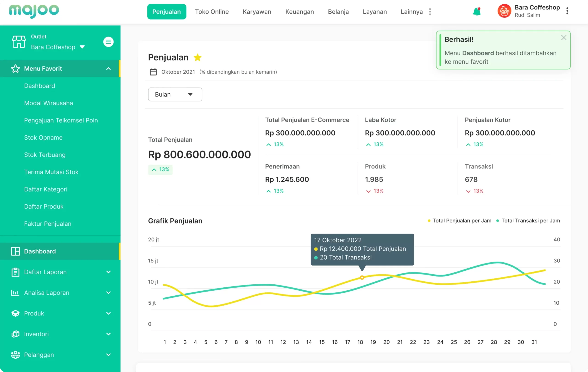Open the vertical dots menu beside Lainnya
The width and height of the screenshot is (588, 372).
click(x=430, y=11)
